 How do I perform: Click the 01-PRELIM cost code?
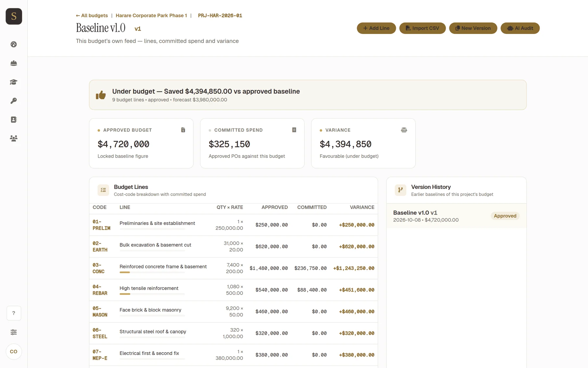coord(101,225)
